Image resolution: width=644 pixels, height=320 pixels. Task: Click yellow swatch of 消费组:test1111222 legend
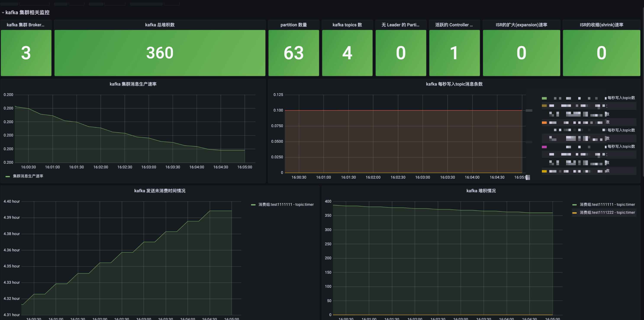pos(574,213)
